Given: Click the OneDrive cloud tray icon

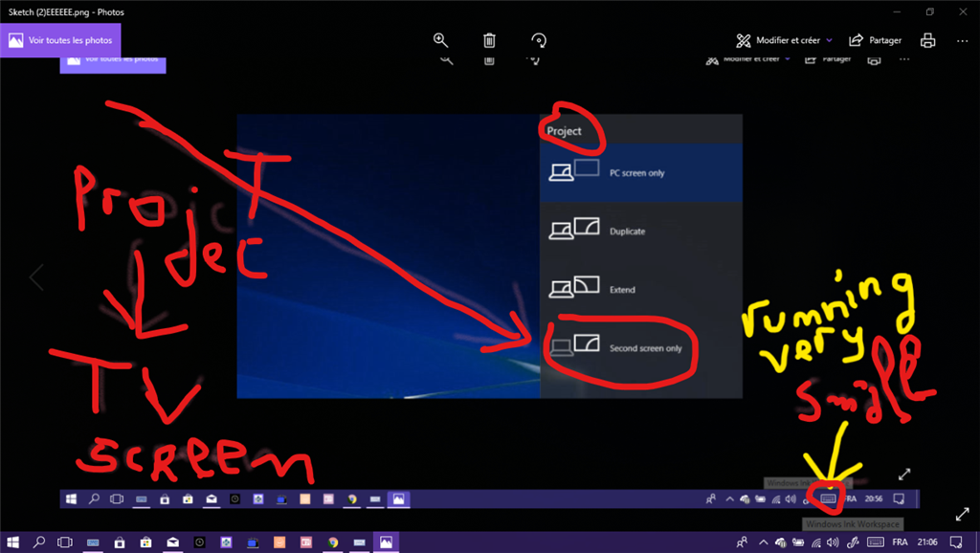Looking at the screenshot, I should click(781, 542).
